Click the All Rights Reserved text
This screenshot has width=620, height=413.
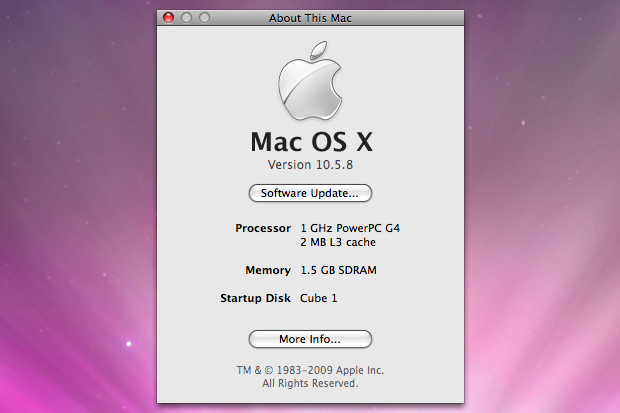pos(310,383)
